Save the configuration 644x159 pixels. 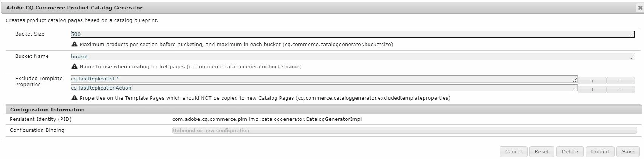(628, 151)
